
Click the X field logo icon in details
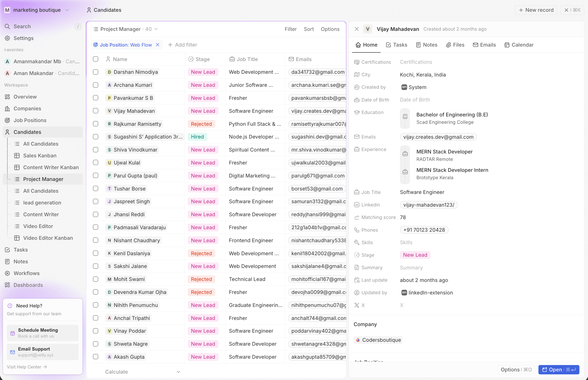357,305
